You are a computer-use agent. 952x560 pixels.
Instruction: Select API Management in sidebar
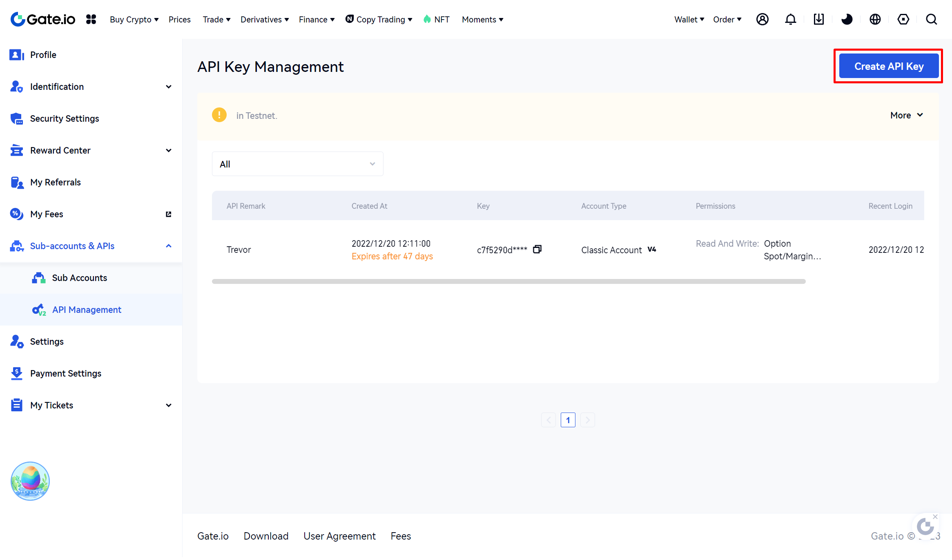[x=87, y=310]
